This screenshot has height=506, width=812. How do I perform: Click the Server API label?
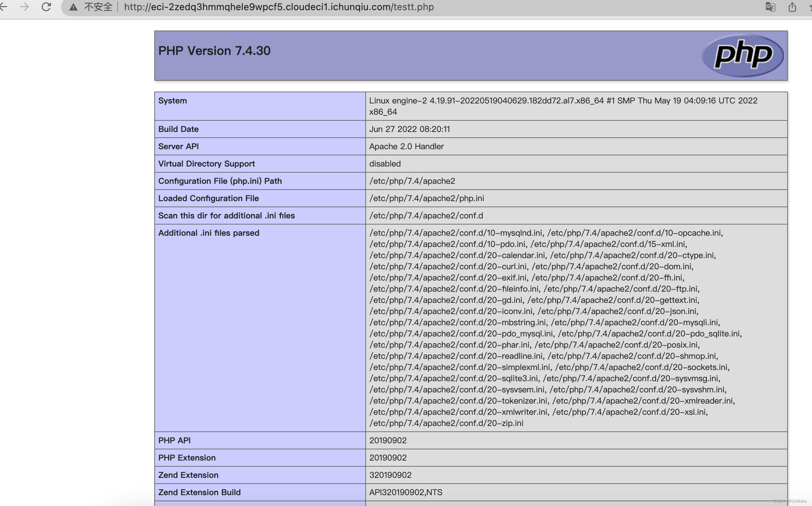coord(178,147)
